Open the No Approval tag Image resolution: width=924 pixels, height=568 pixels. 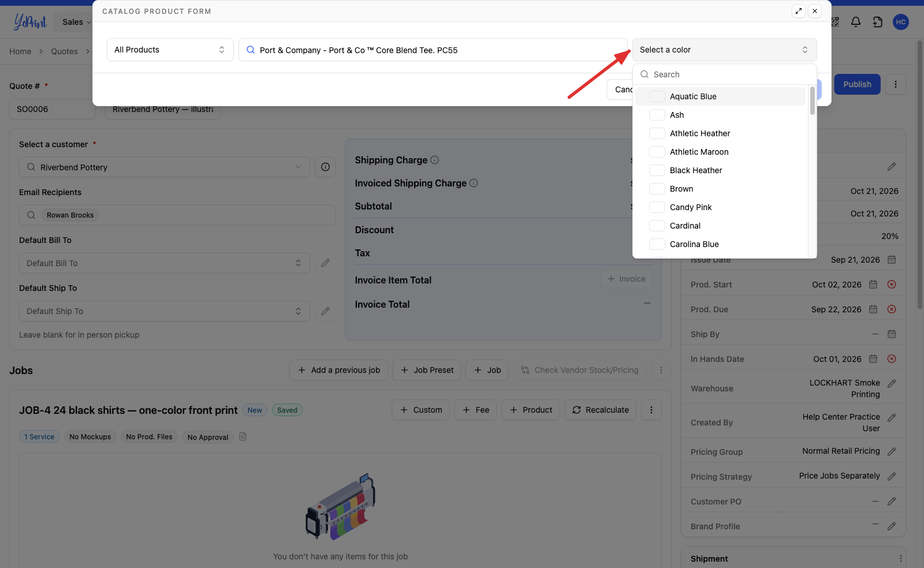point(208,437)
